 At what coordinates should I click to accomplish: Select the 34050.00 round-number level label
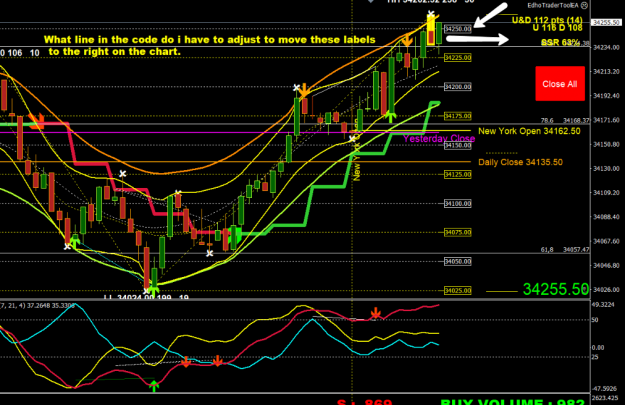pyautogui.click(x=458, y=261)
